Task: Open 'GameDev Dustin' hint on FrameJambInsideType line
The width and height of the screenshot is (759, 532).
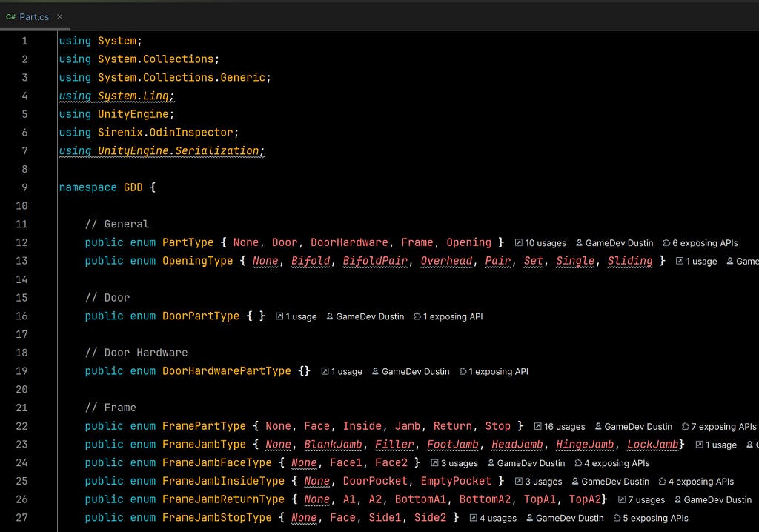Action: point(615,482)
